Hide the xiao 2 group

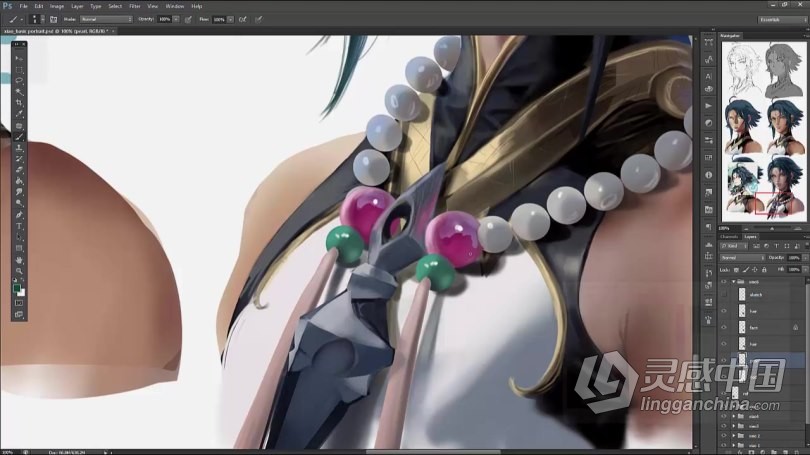point(724,436)
